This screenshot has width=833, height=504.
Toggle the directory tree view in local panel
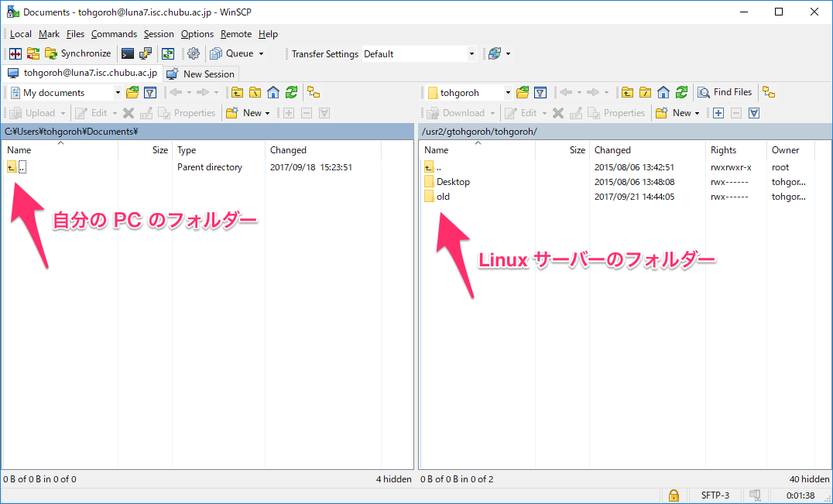(x=313, y=92)
